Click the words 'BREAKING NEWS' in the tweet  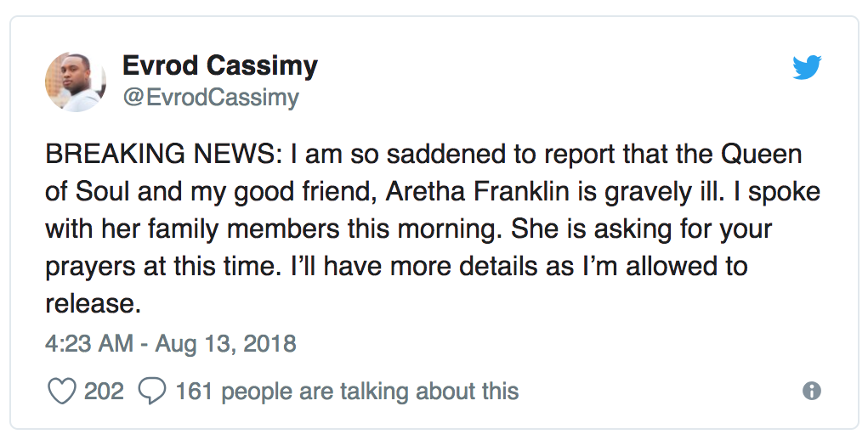tap(136, 155)
